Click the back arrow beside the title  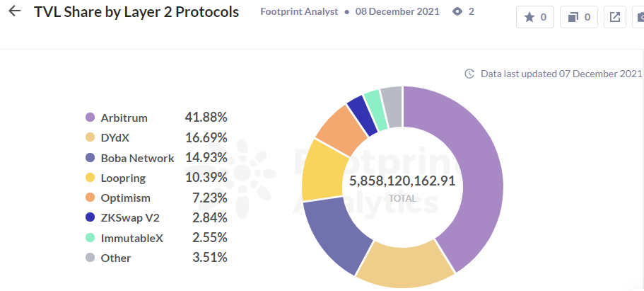pyautogui.click(x=14, y=12)
